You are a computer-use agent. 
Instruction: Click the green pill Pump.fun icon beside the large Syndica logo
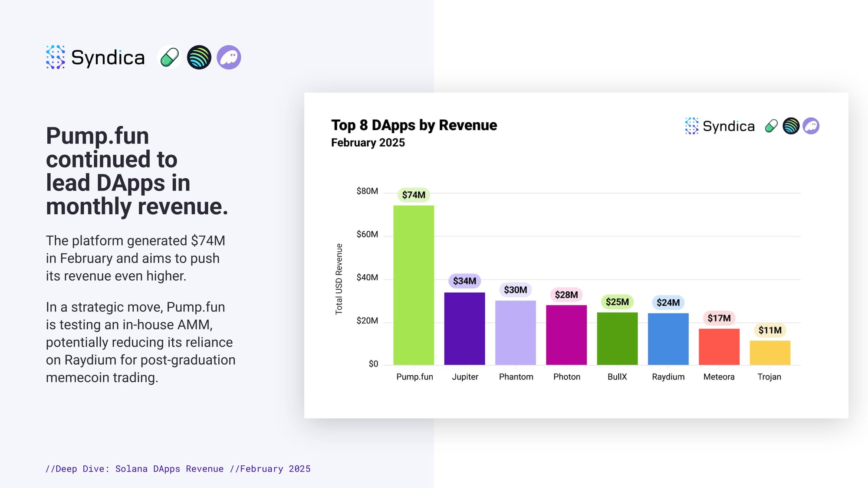[x=169, y=57]
